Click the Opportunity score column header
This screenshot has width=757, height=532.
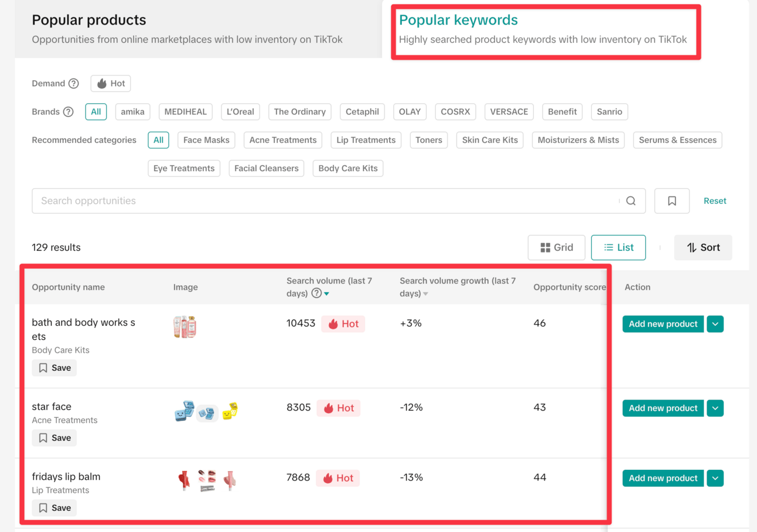pos(570,287)
